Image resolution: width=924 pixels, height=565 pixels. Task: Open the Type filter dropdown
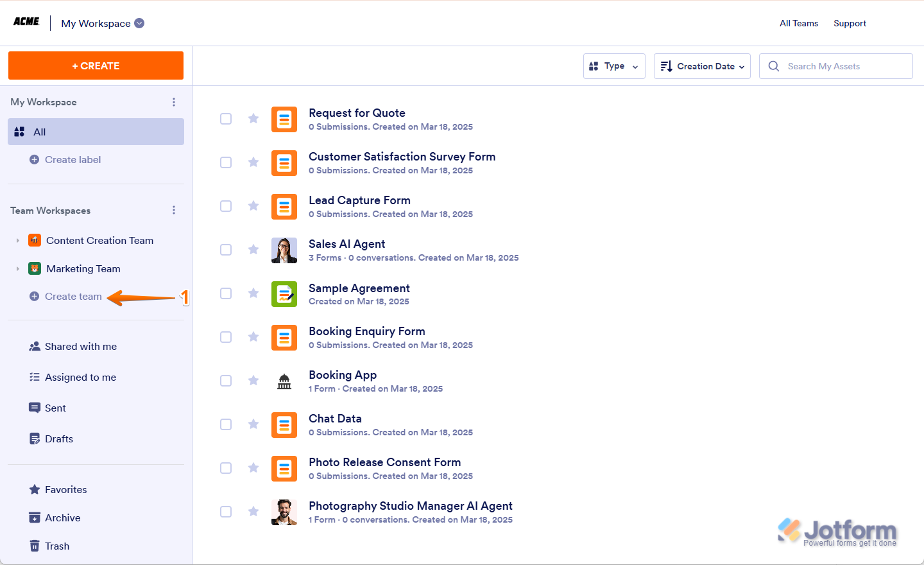click(613, 66)
